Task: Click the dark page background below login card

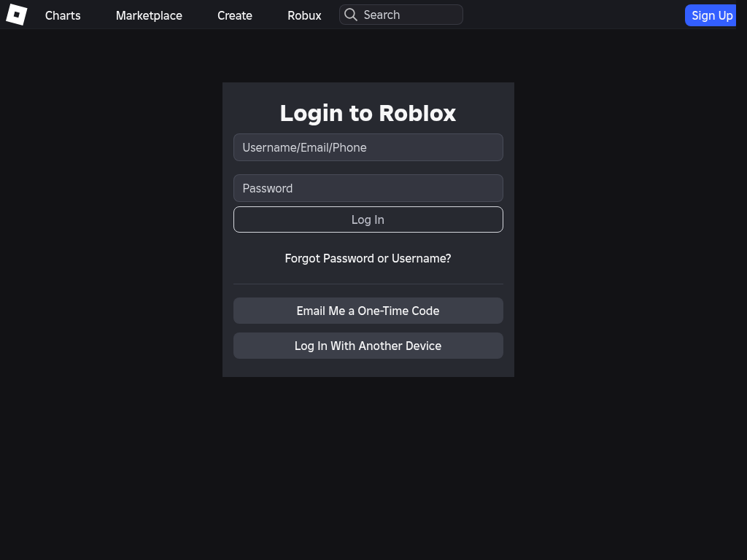Action: (368, 467)
